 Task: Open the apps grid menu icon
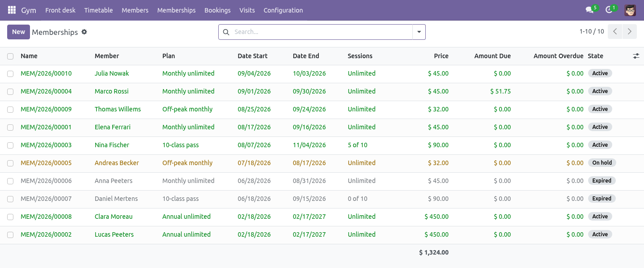tap(12, 10)
